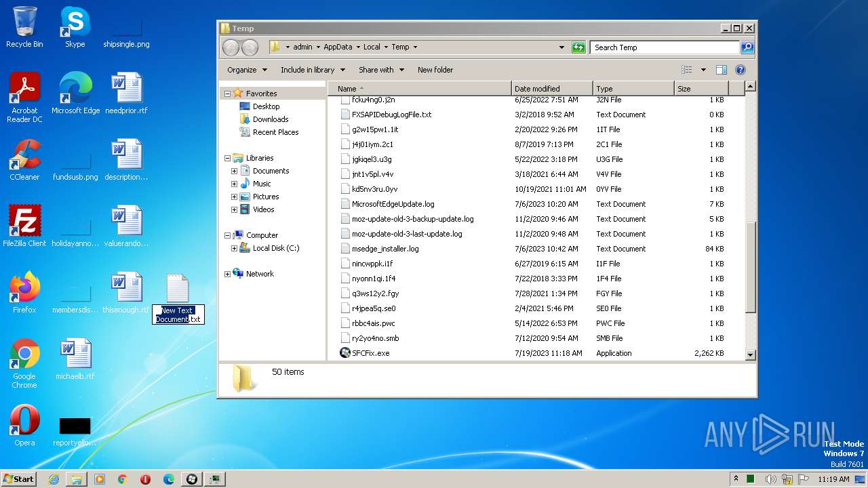Select MicrosoftEdgeUpdate.log file
868x488 pixels.
393,204
